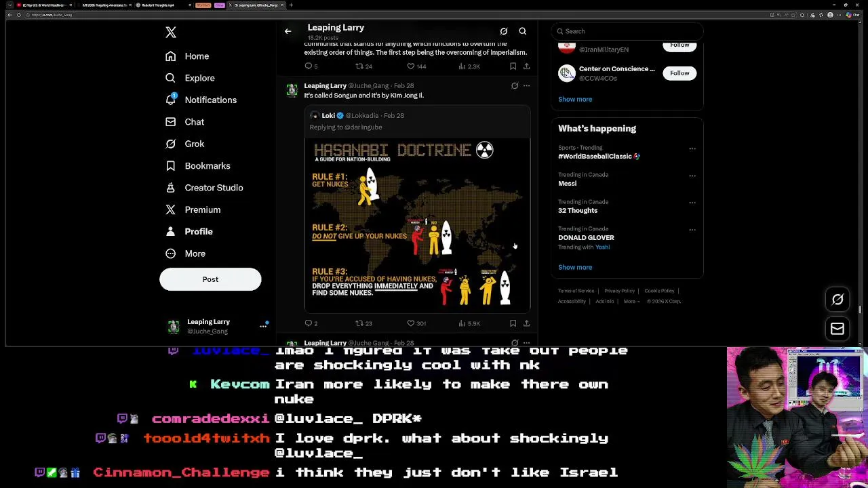Open more options for #WorldBaseballClassic trend
This screenshot has width=868, height=488.
click(x=692, y=148)
